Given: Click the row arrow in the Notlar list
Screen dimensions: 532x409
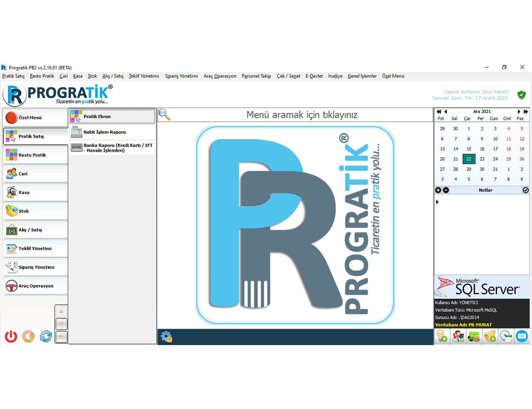Looking at the screenshot, I should (437, 202).
